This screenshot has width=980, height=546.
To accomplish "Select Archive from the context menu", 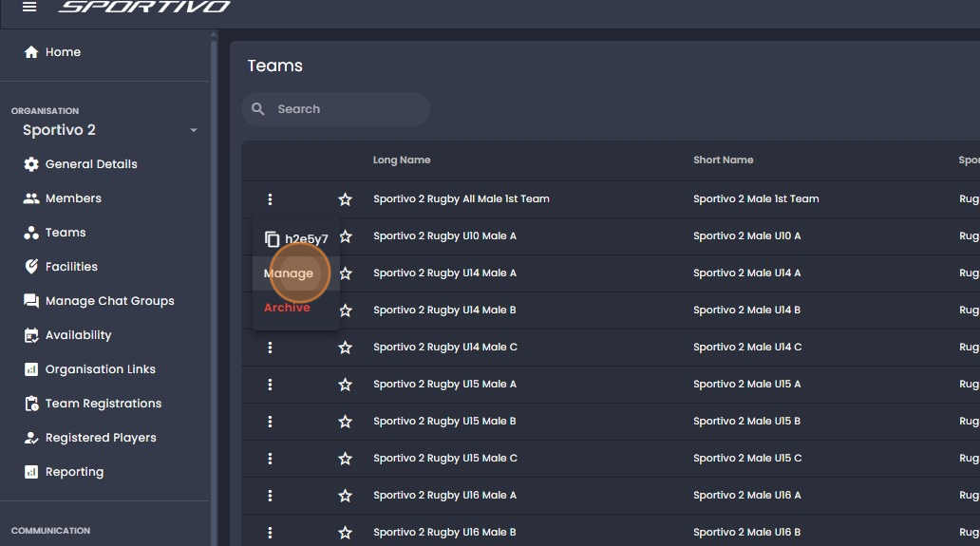I will 295,308.
